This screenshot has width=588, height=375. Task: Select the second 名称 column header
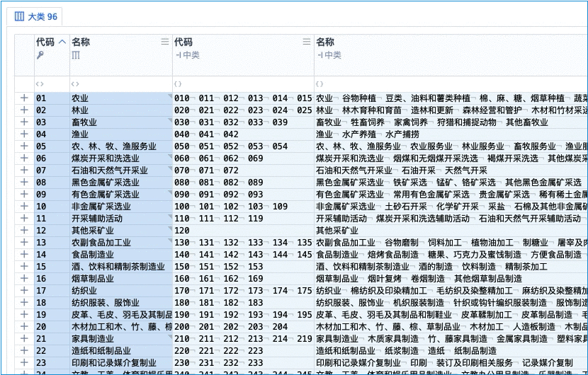[x=446, y=42]
